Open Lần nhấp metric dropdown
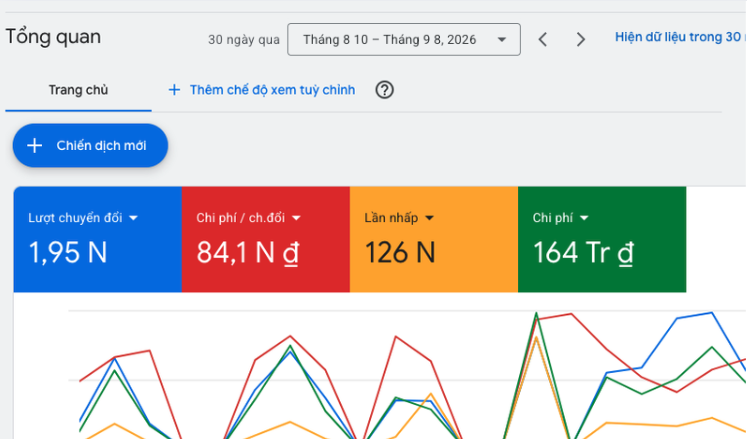 (x=399, y=218)
